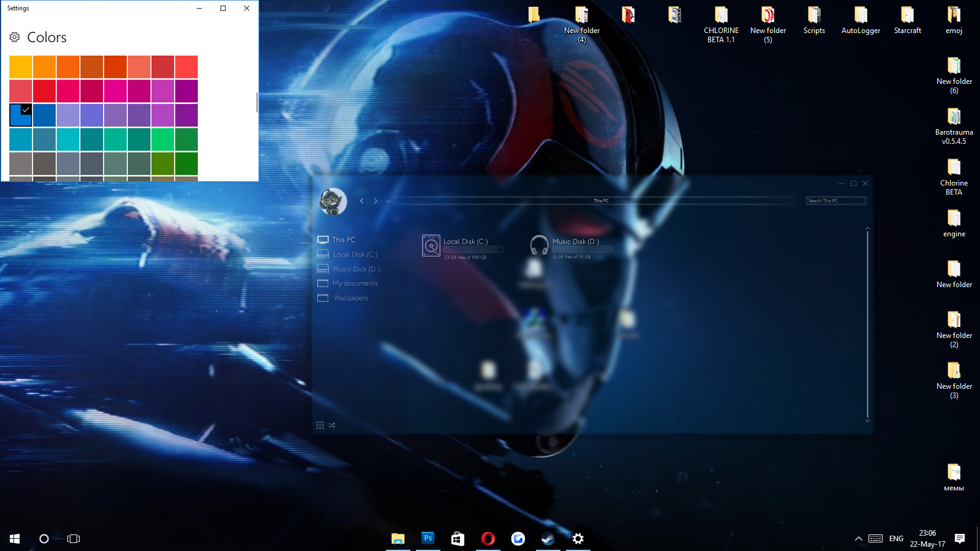Open the blue G app on taskbar
Screen dimensions: 980x551
tap(518, 538)
